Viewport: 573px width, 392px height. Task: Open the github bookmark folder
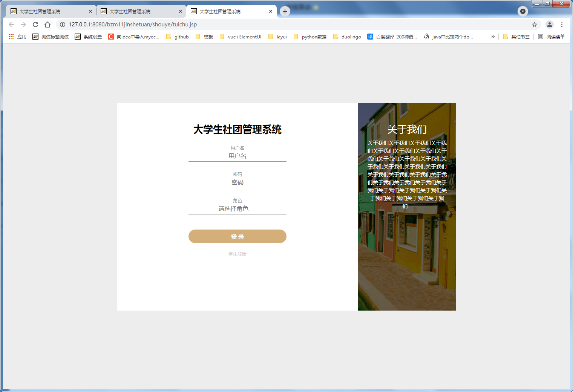click(177, 37)
